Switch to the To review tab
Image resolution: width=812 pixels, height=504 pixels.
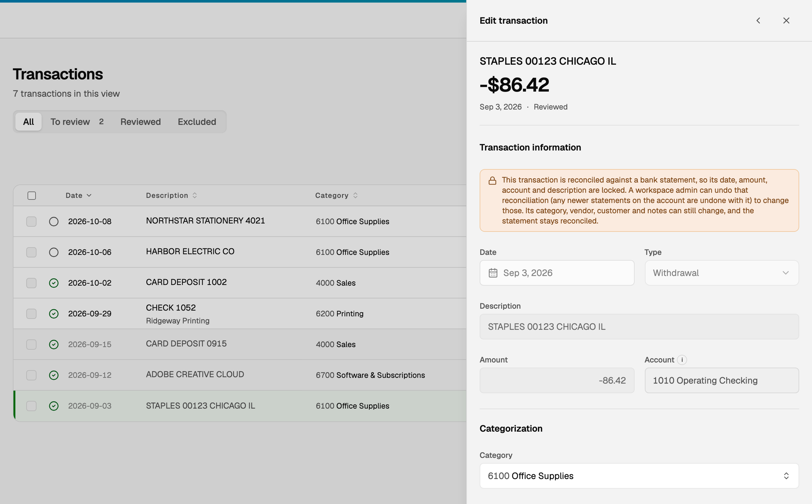[x=77, y=122]
